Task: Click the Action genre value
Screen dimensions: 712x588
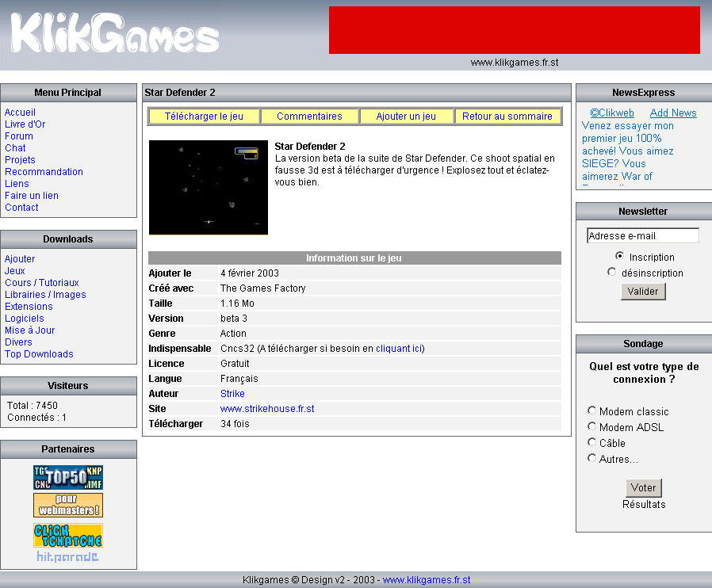Action: [233, 334]
